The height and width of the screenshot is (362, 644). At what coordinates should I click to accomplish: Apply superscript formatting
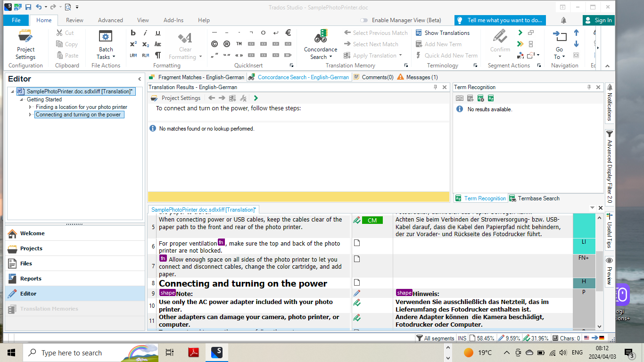coord(133,44)
